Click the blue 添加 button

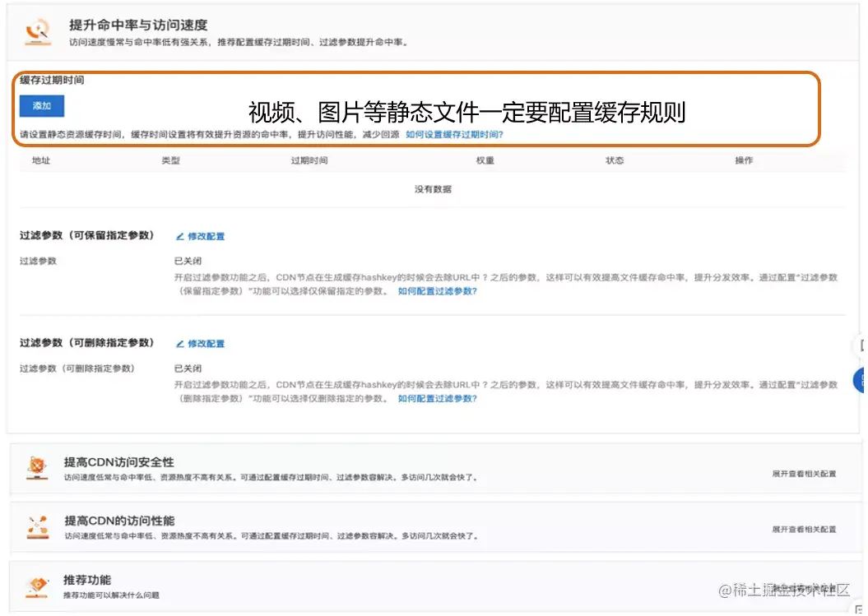40,106
